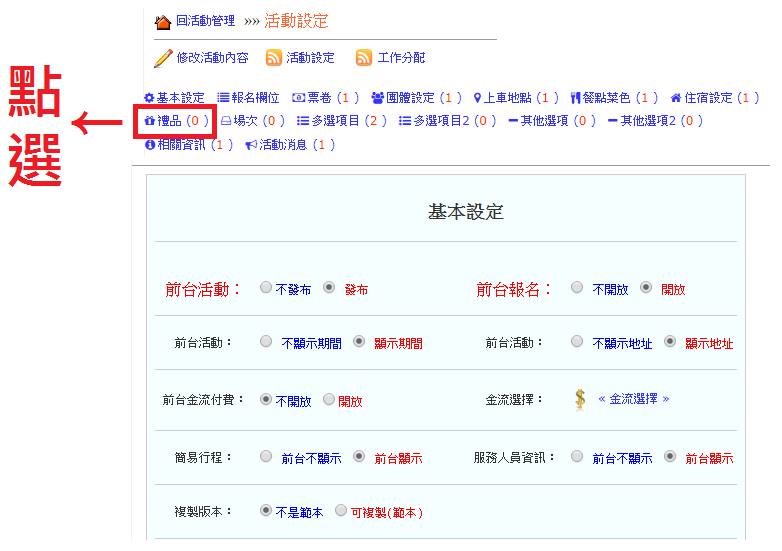Open the 多選項目 (2) tab
The image size is (782, 551).
pos(342,121)
